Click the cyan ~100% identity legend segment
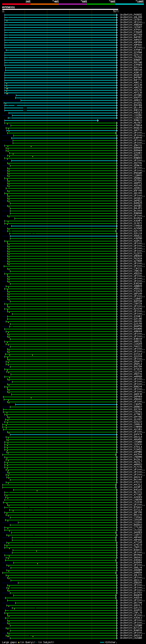 coord(130,4)
